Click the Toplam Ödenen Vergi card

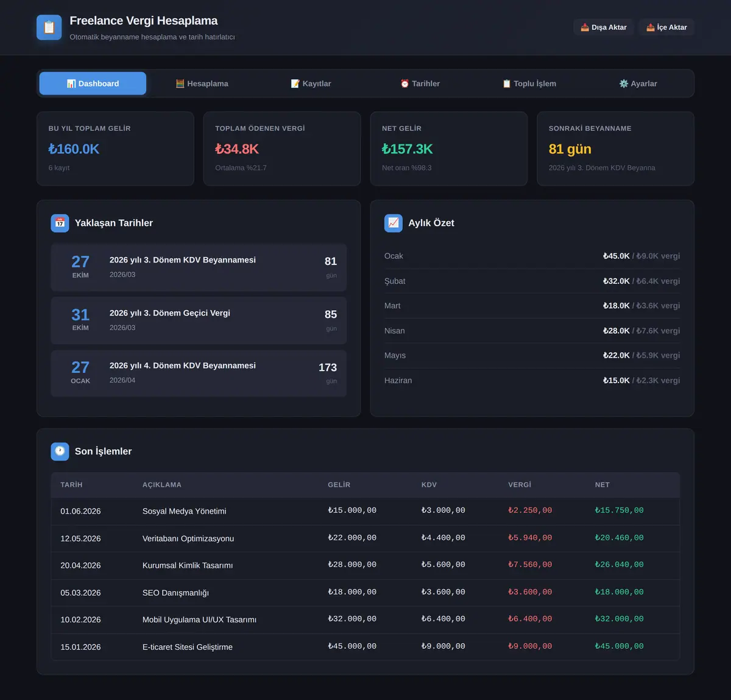point(282,149)
